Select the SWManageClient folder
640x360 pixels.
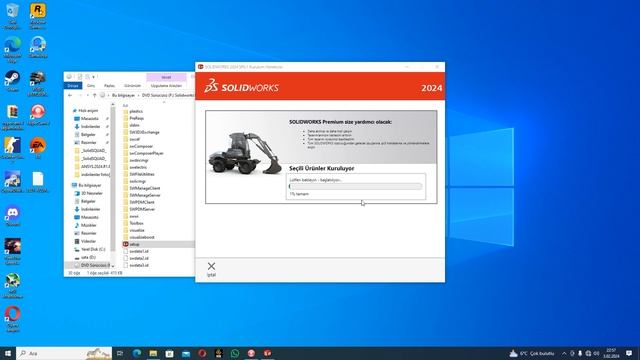144,188
